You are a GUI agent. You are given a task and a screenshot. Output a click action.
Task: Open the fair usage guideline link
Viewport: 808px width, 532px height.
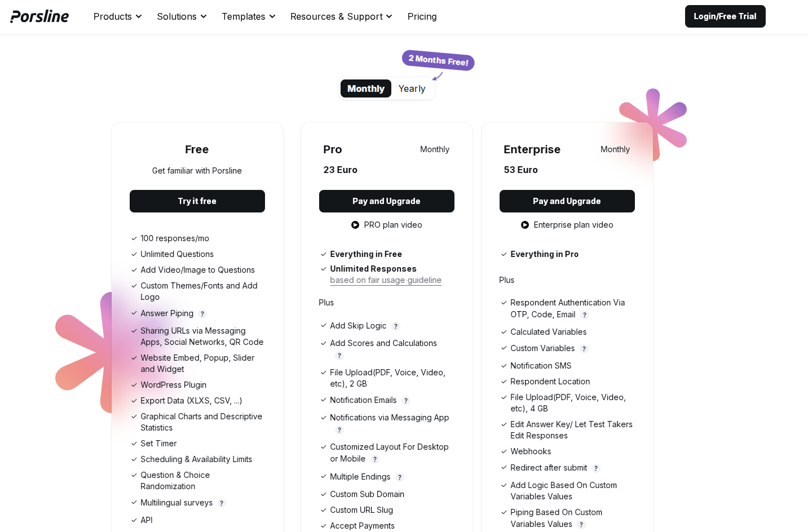[386, 280]
